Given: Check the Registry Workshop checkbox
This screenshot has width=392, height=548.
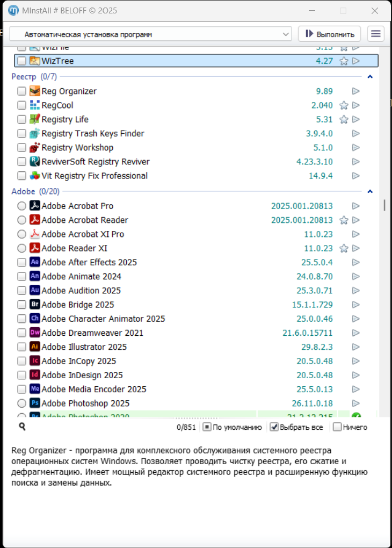Looking at the screenshot, I should [x=21, y=148].
